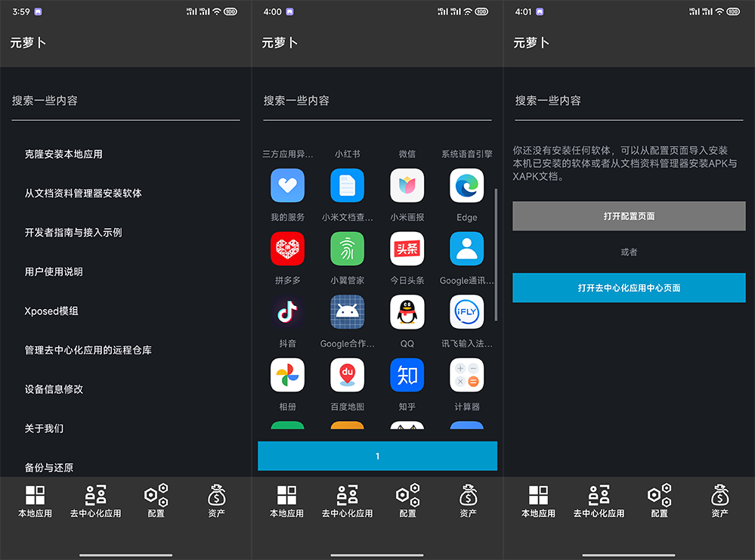
Task: Tap the 计算器 calculator icon
Action: (466, 375)
